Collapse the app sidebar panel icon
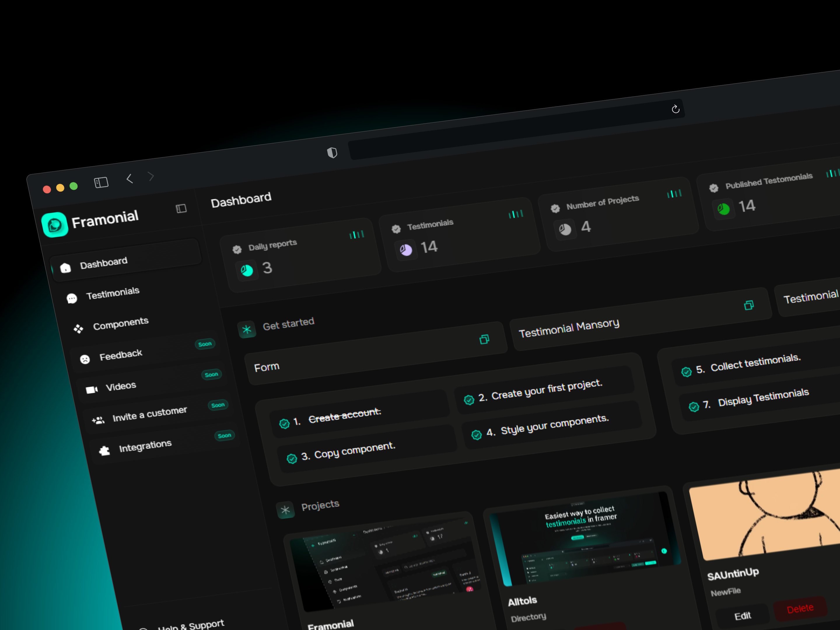 [x=181, y=209]
